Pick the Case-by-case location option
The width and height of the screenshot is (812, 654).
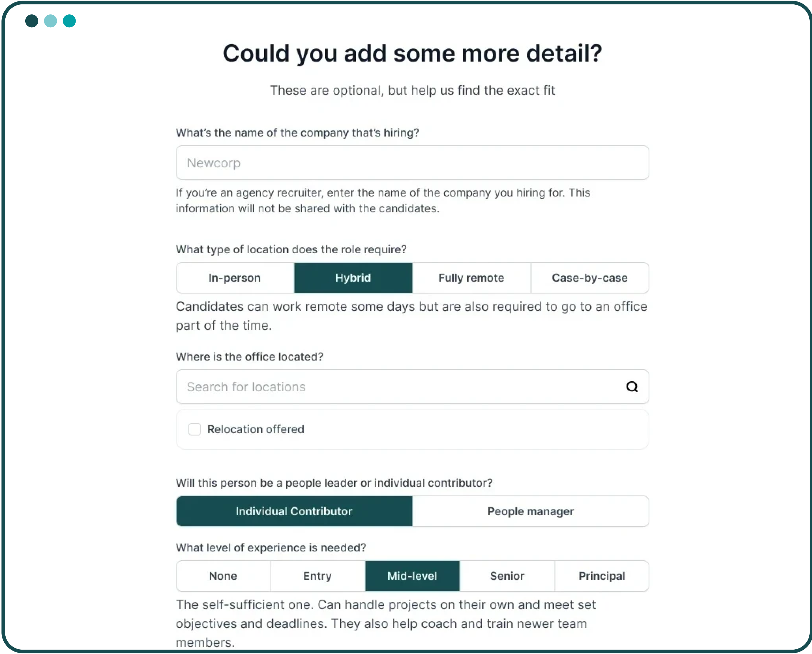[589, 278]
